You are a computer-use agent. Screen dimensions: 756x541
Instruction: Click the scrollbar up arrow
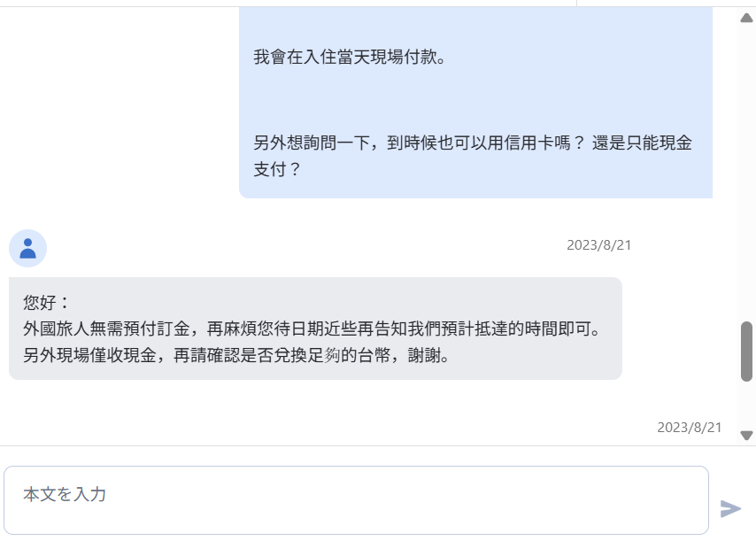(x=746, y=18)
